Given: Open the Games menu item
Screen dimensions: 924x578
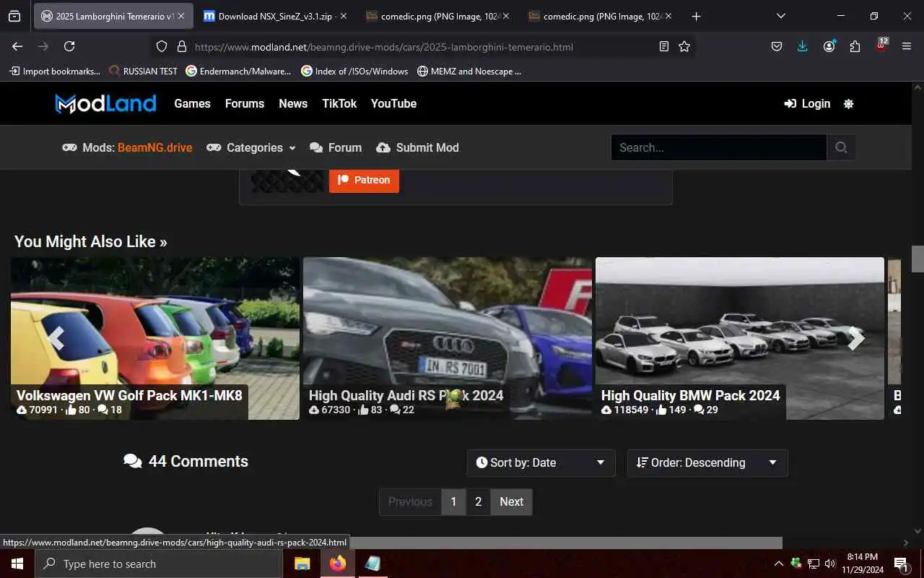Looking at the screenshot, I should pyautogui.click(x=192, y=103).
